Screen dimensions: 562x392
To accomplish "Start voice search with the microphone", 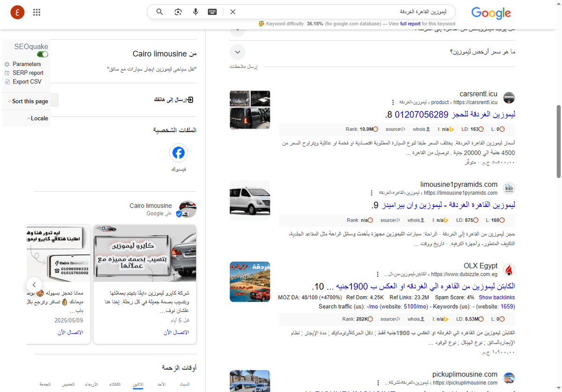I will pyautogui.click(x=195, y=12).
